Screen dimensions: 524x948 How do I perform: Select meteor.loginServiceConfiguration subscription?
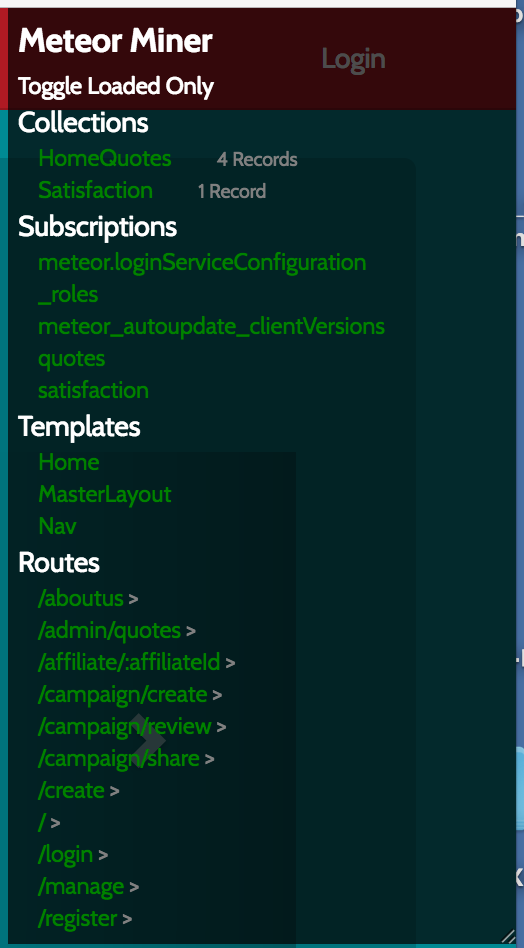click(202, 263)
